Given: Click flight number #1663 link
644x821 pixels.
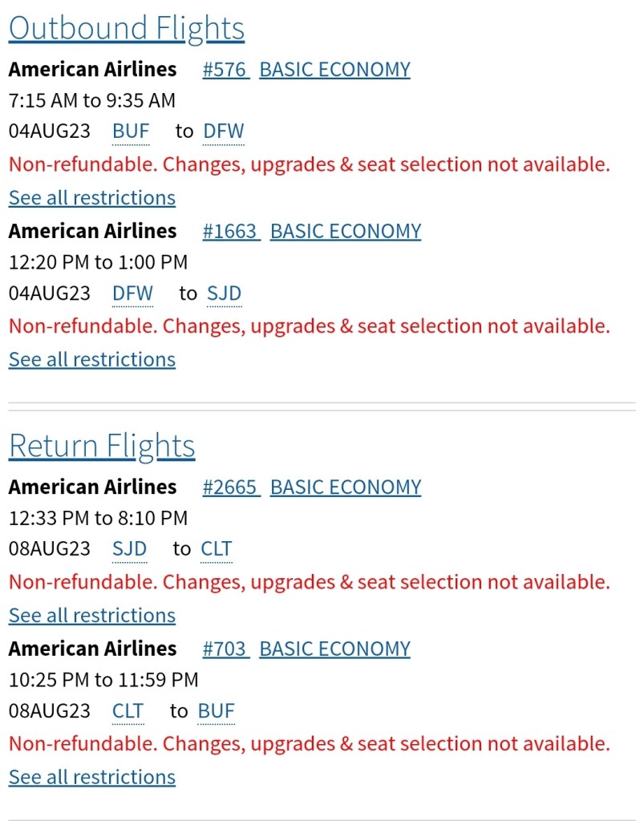Looking at the screenshot, I should click(230, 231).
